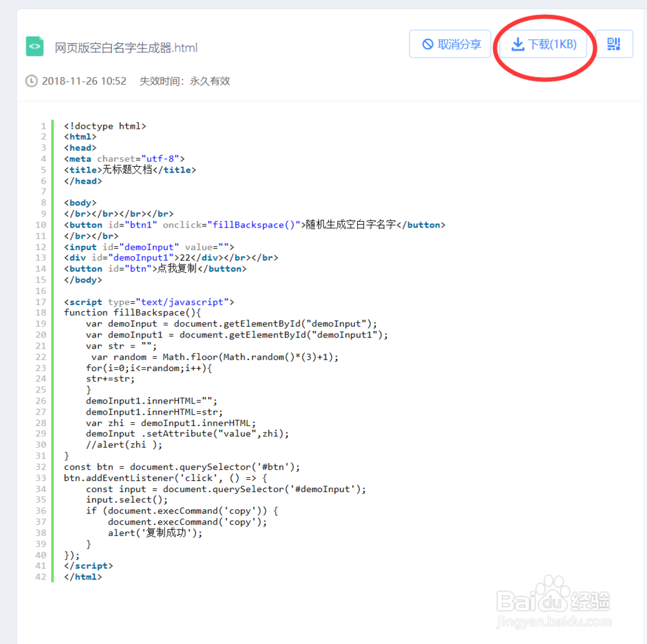Click the demoInput .setAttribute line

(188, 434)
